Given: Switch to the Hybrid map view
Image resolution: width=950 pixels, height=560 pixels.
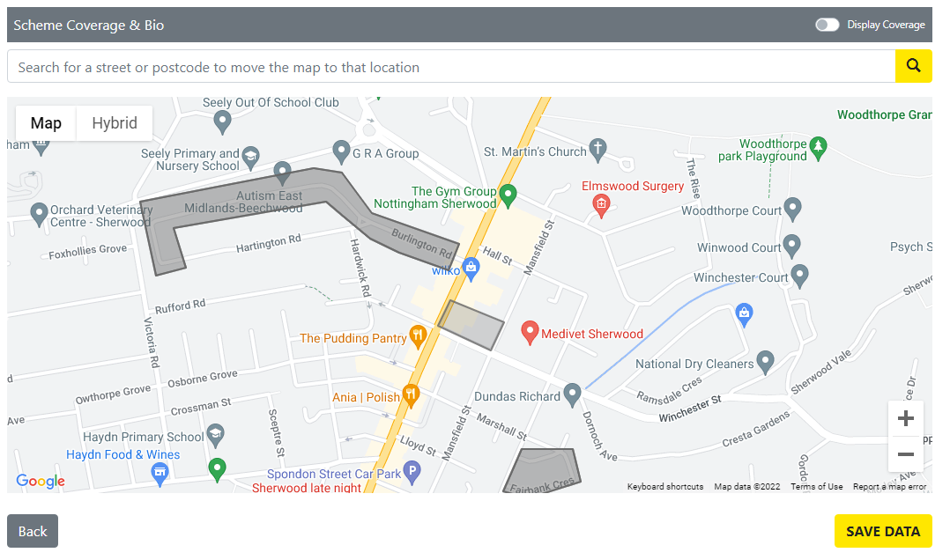Looking at the screenshot, I should point(115,123).
